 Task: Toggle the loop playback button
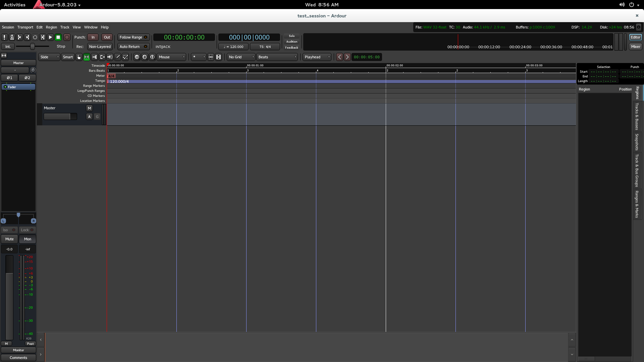[35, 37]
